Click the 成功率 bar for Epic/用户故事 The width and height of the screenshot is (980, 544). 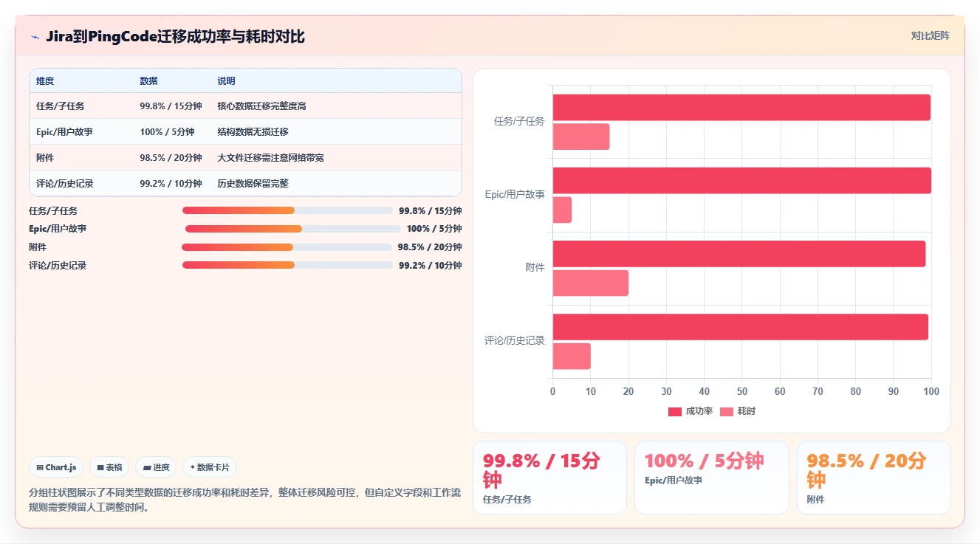[742, 181]
